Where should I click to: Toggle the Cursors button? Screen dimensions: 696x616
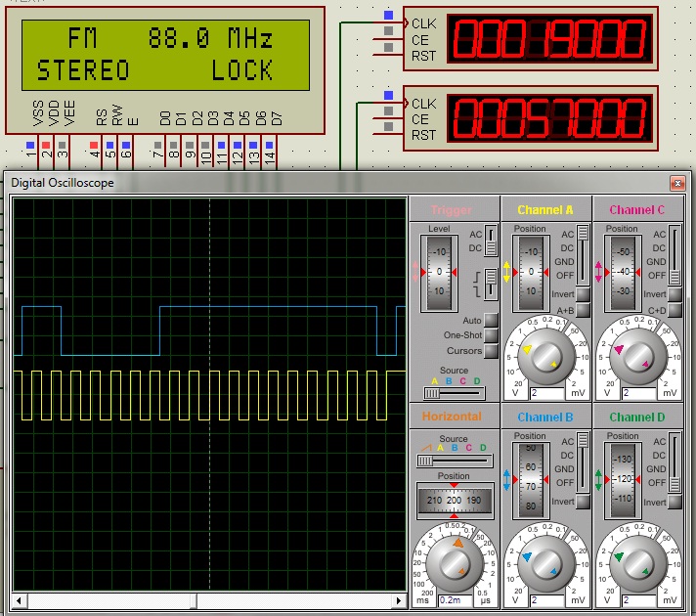pos(491,351)
